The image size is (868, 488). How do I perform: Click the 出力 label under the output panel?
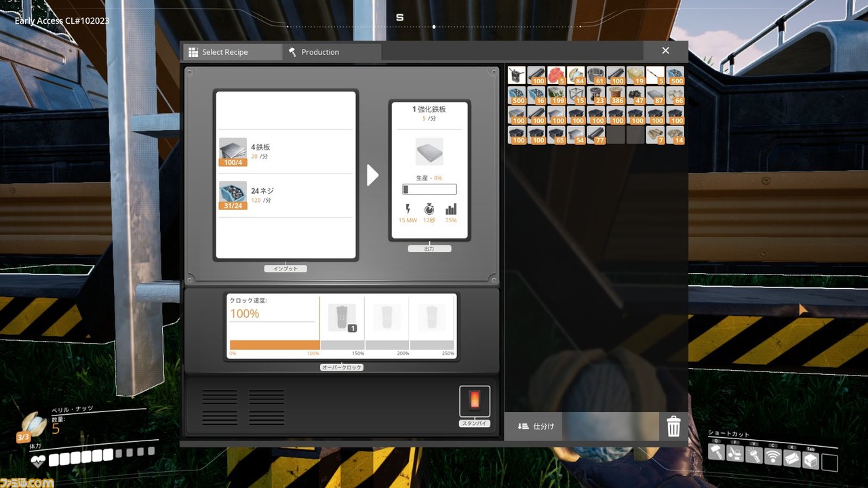coord(429,249)
